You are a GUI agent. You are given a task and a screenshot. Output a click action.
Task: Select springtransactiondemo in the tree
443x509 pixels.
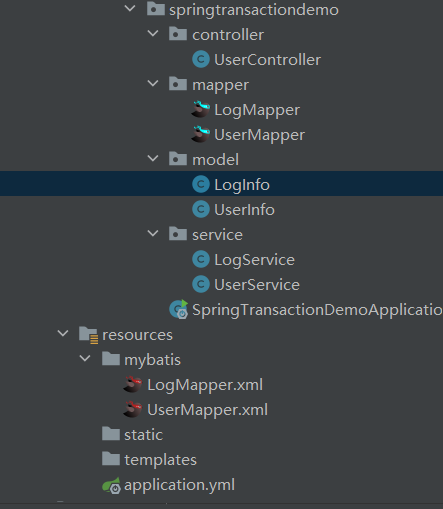(x=254, y=10)
